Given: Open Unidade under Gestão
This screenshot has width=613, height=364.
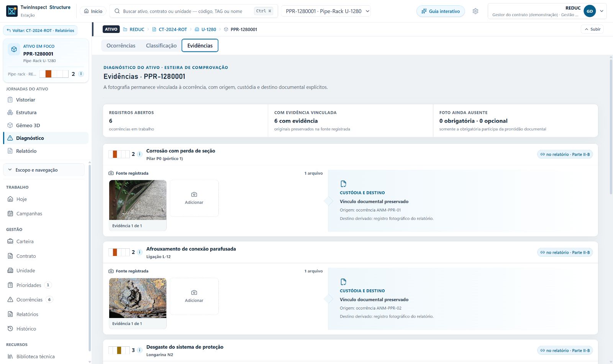Looking at the screenshot, I should pos(44,271).
